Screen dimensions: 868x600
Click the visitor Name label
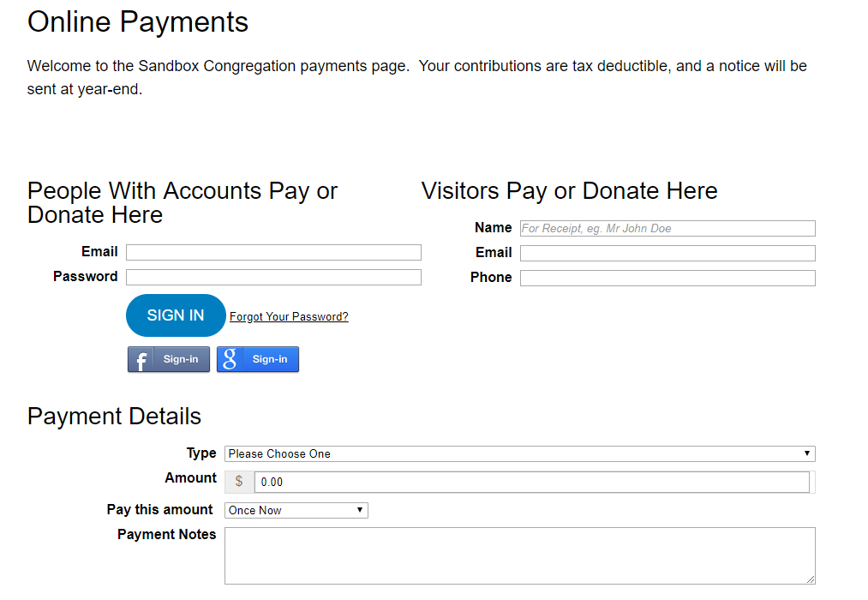pyautogui.click(x=494, y=227)
